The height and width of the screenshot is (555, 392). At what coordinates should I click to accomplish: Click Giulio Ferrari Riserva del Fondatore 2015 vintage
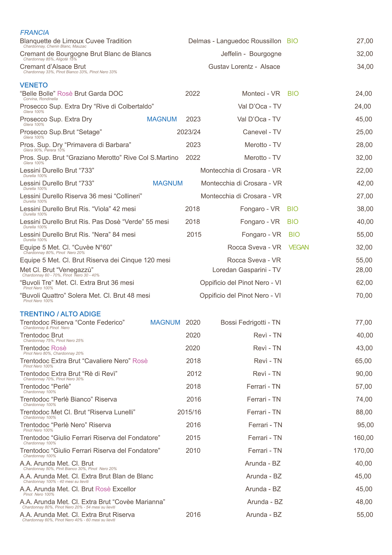[193, 438]
